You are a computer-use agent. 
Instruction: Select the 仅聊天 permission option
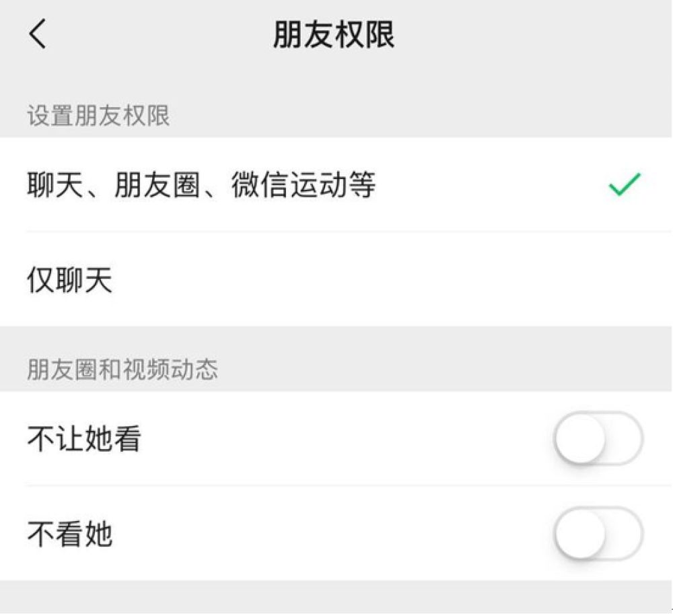coord(336,279)
